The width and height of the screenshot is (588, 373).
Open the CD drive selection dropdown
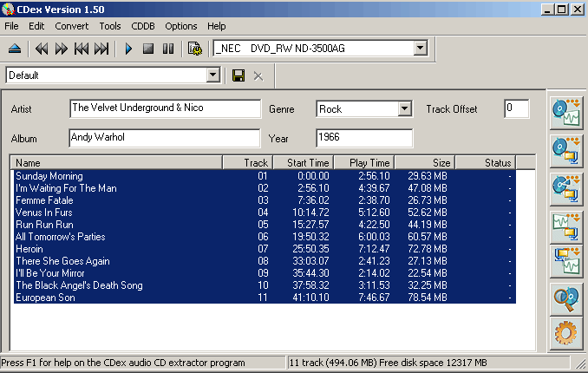pos(421,48)
